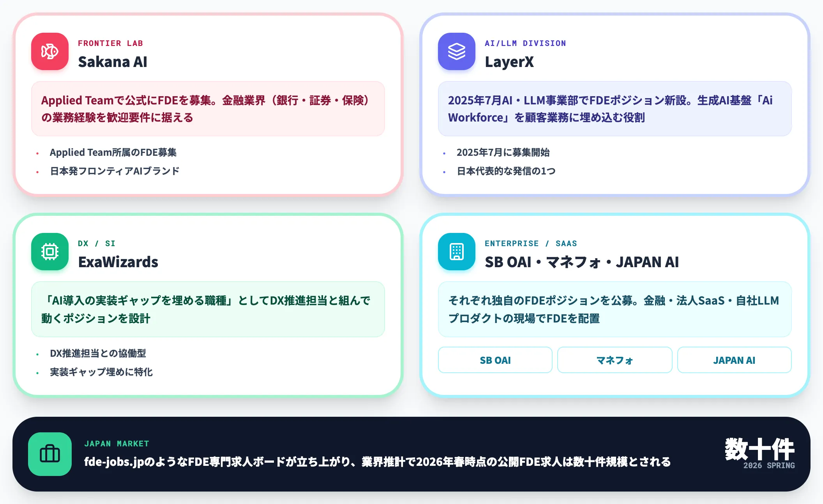Click the LayerX heading
823x504 pixels.
pyautogui.click(x=509, y=62)
